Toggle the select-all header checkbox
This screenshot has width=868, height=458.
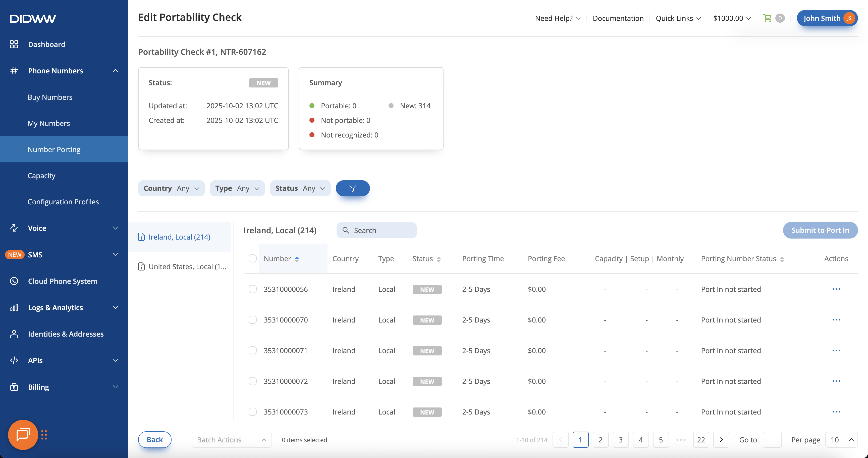(252, 258)
